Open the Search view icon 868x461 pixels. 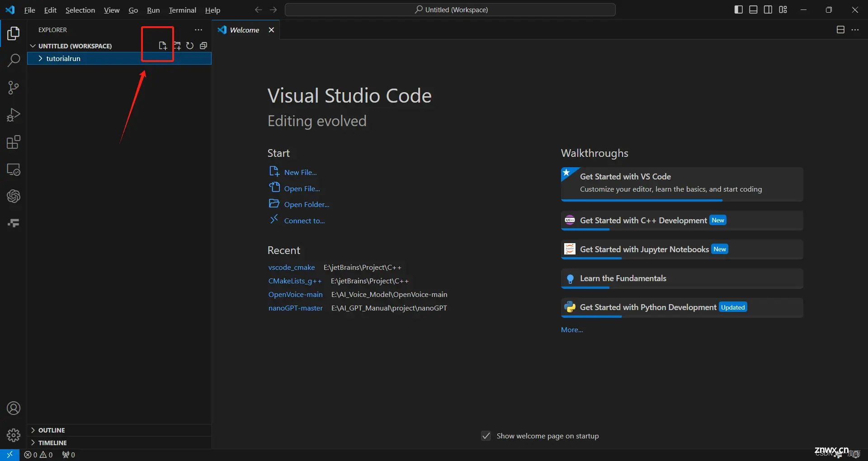tap(14, 60)
